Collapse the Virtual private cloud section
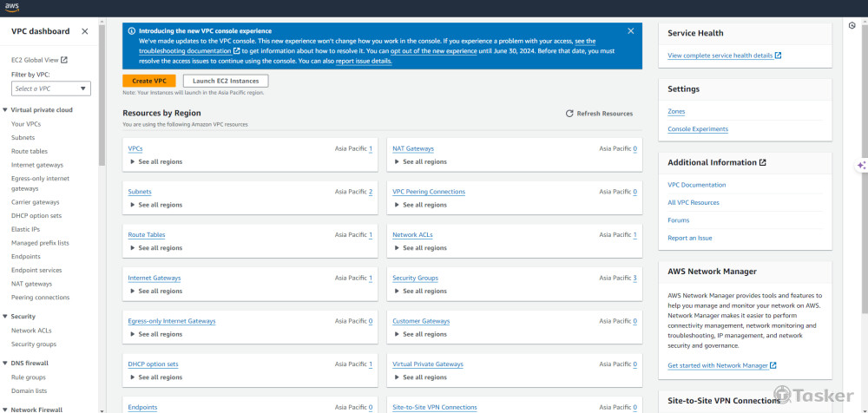The image size is (868, 413). [5, 110]
